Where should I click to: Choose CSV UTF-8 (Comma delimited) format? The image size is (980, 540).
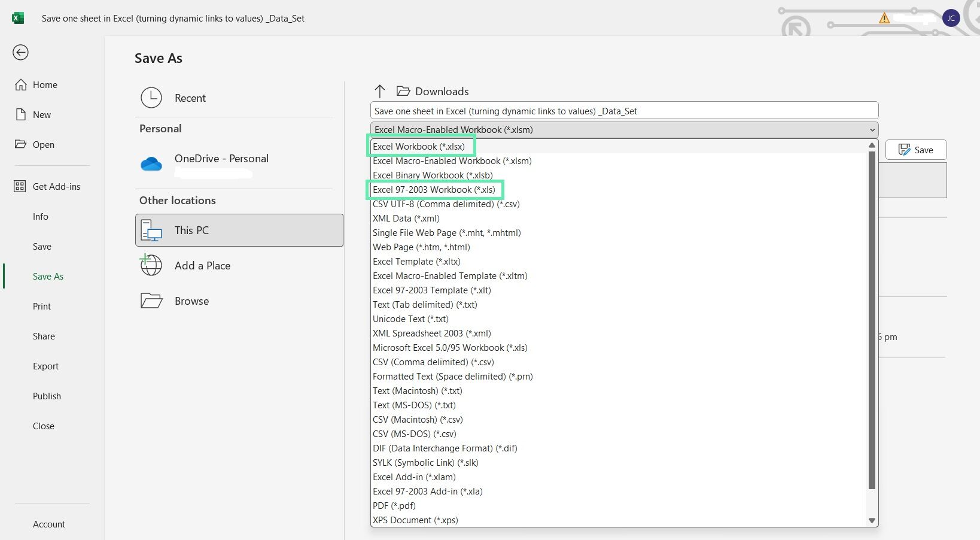pos(619,204)
